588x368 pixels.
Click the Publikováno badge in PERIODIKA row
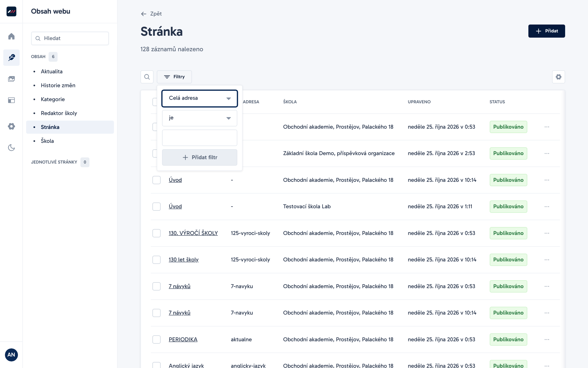pyautogui.click(x=508, y=339)
